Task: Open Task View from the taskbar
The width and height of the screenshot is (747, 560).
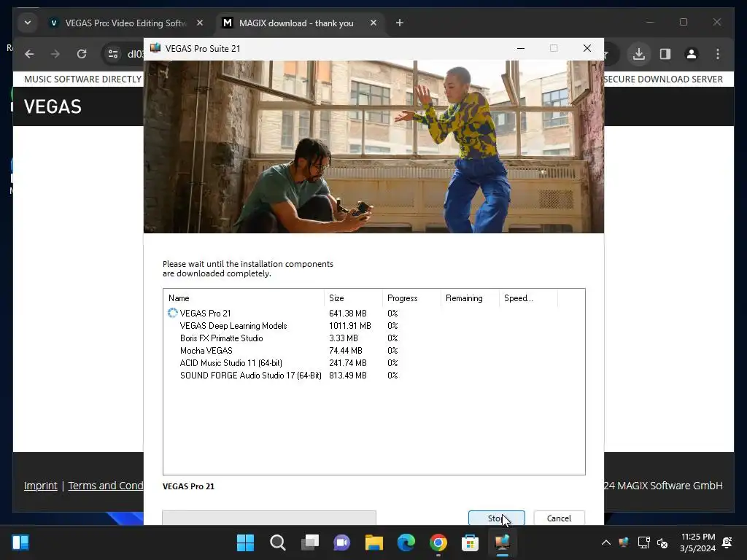Action: click(x=309, y=542)
